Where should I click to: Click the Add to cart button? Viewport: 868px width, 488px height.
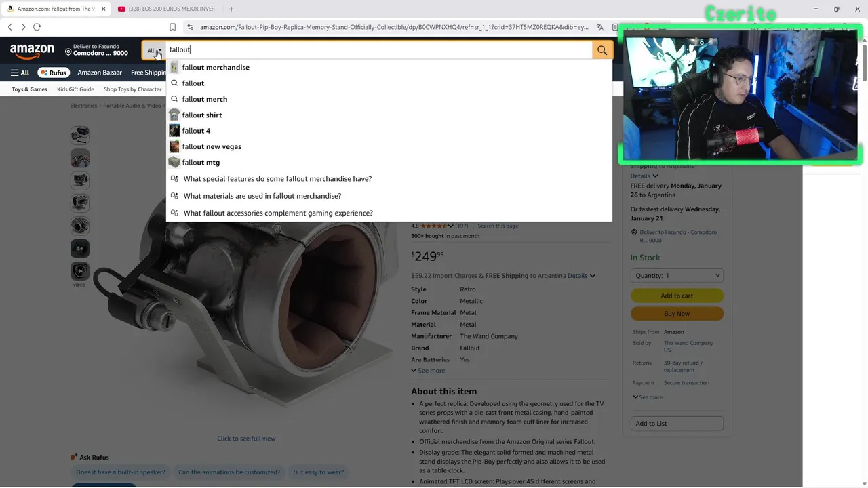coord(677,296)
